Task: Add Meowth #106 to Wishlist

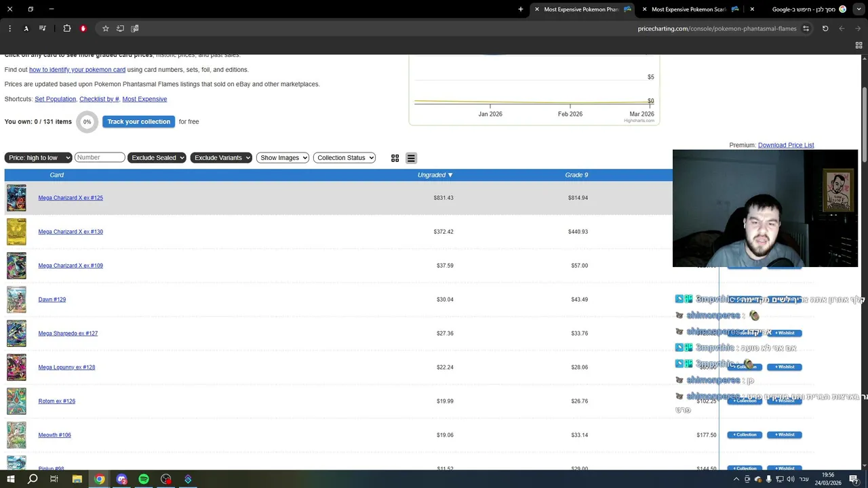Action: [x=785, y=435]
